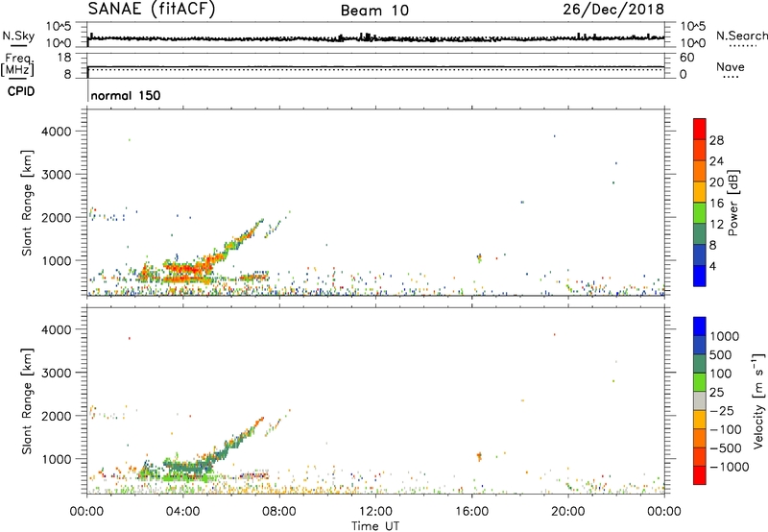Click the 'Nave' legend label
Image resolution: width=768 pixels, height=532 pixels.
coord(731,66)
